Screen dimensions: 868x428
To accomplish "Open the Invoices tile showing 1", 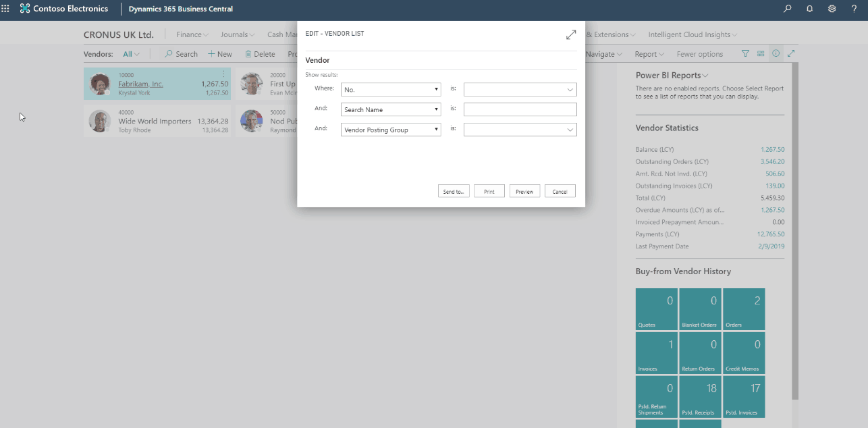I will click(x=657, y=353).
